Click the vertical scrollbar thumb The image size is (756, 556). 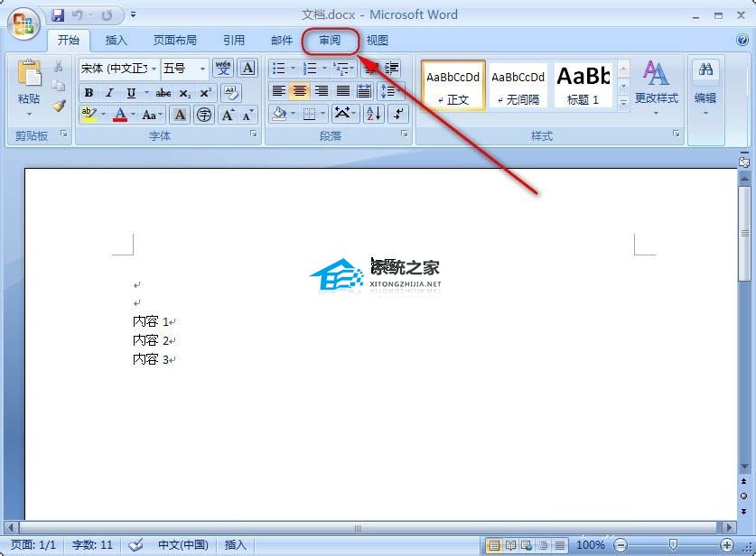[x=744, y=233]
